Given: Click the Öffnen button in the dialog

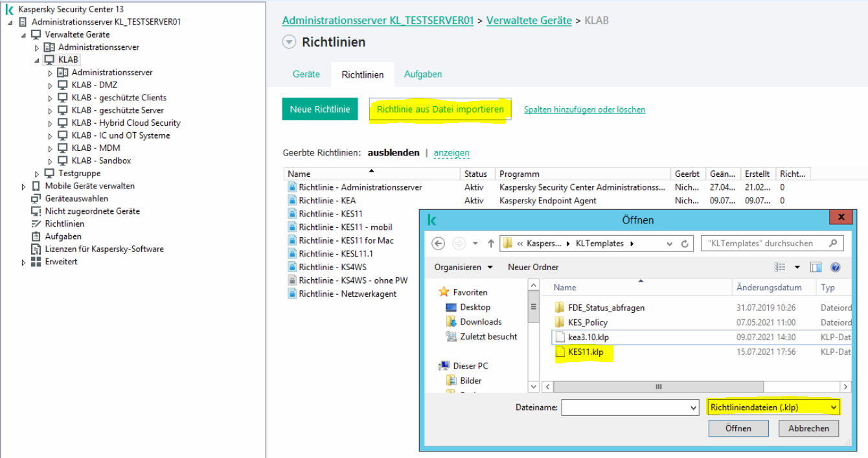Looking at the screenshot, I should point(738,428).
